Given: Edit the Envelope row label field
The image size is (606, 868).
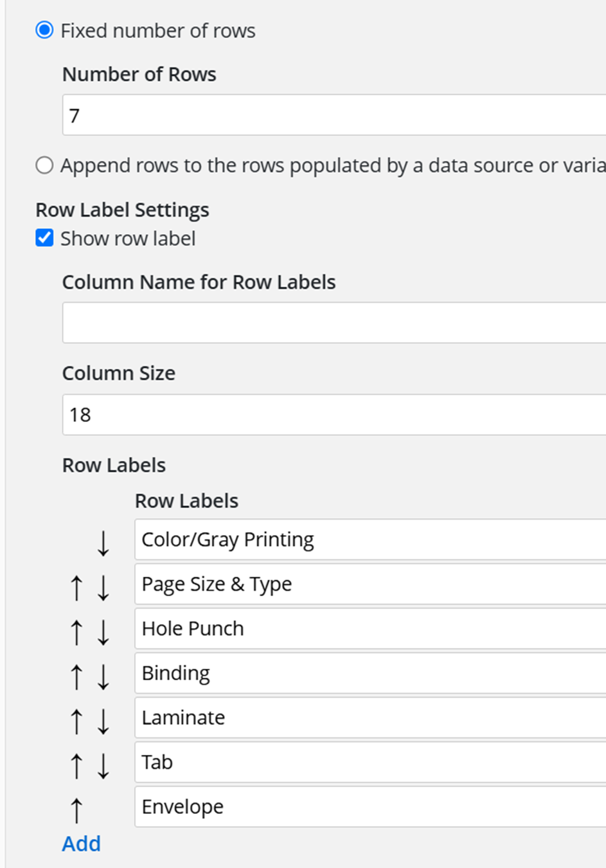Looking at the screenshot, I should point(370,807).
